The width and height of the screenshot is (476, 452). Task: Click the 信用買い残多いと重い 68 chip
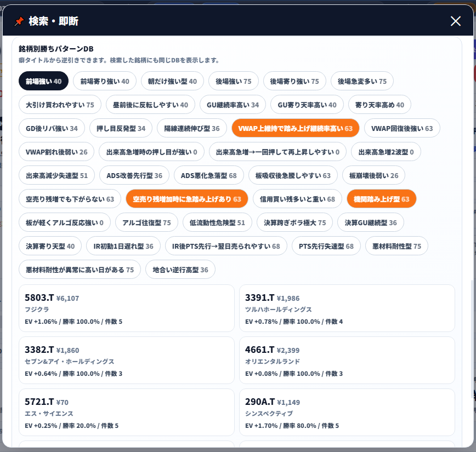click(297, 199)
